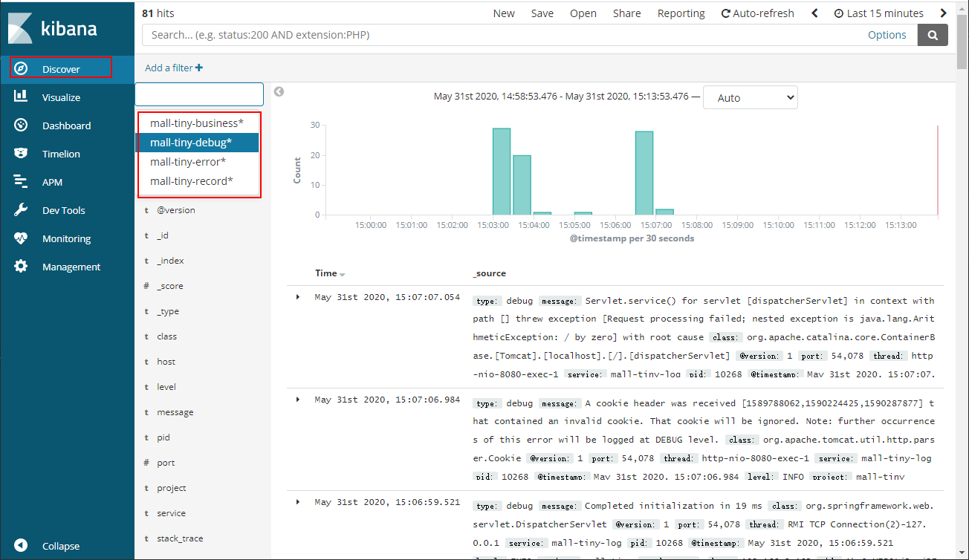Open the Dev Tools wrench icon
The height and width of the screenshot is (560, 969).
click(21, 209)
